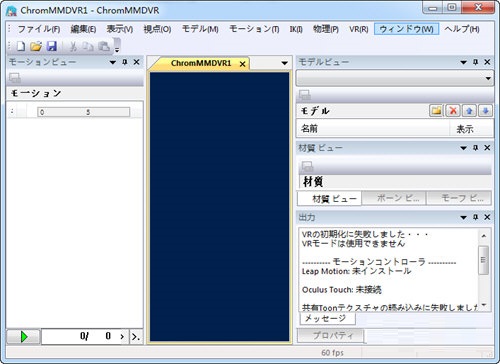Click the toolbar icon in 材質ビュー panel
Image resolution: width=500 pixels, height=364 pixels.
[307, 166]
